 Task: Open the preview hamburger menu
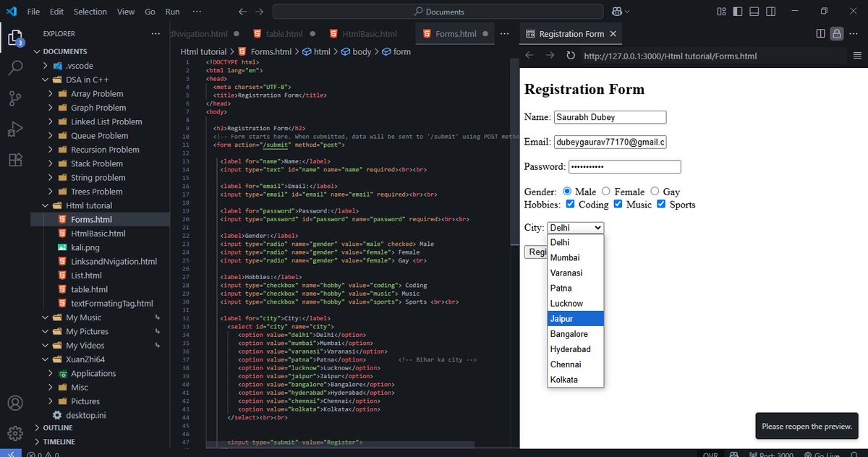[x=857, y=56]
